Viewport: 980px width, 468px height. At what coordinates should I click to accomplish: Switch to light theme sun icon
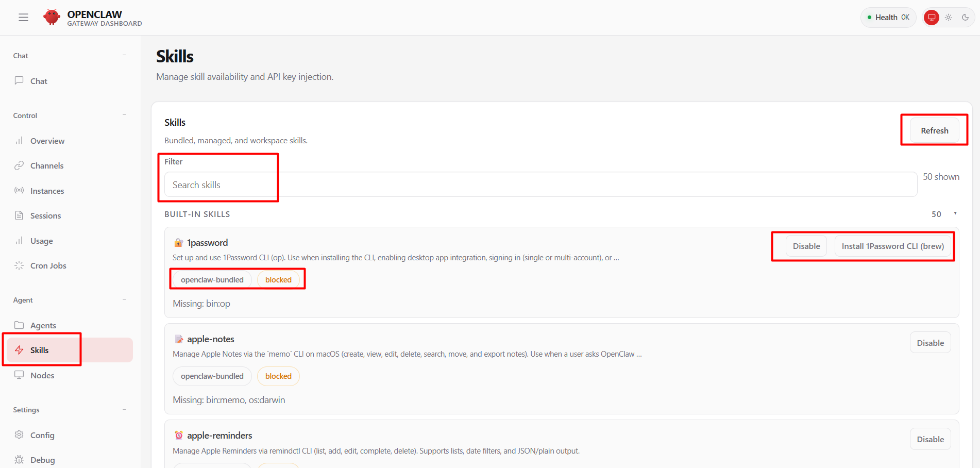tap(949, 18)
